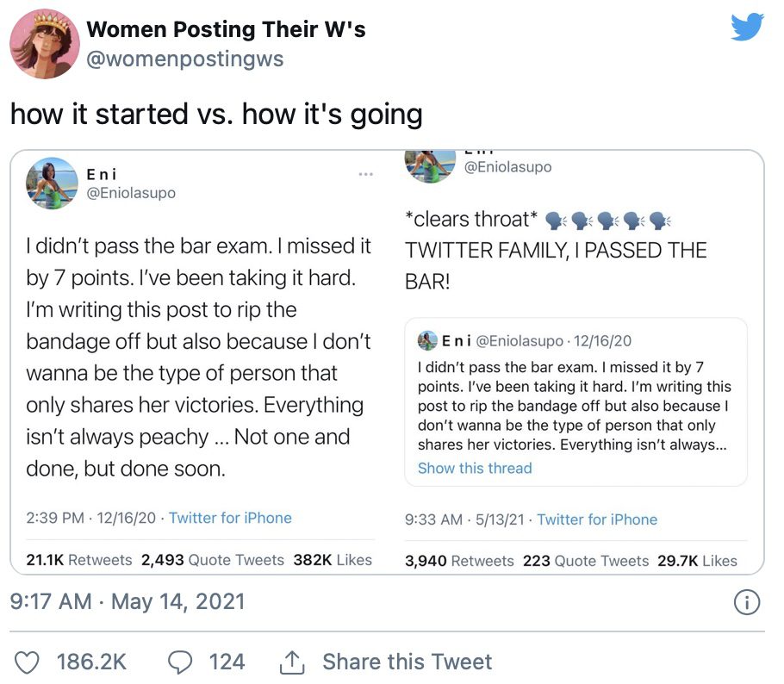This screenshot has width=784, height=684.
Task: View 29.7K Likes on right tweet
Action: click(697, 561)
